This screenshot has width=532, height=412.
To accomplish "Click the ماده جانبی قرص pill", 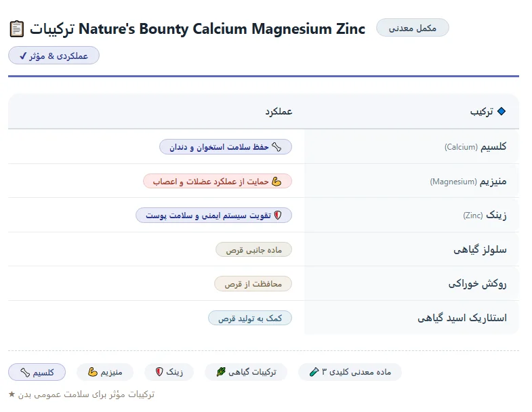I will point(253,250).
